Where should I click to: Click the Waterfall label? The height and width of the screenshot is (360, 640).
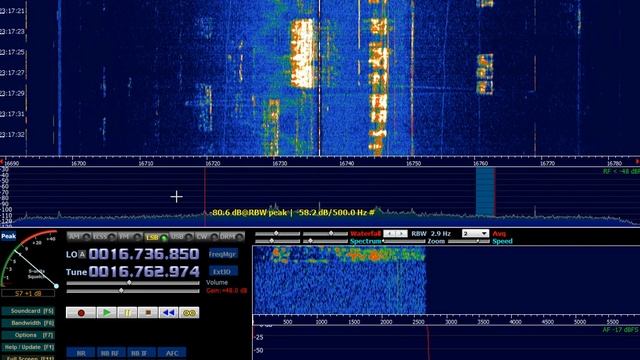[365, 234]
